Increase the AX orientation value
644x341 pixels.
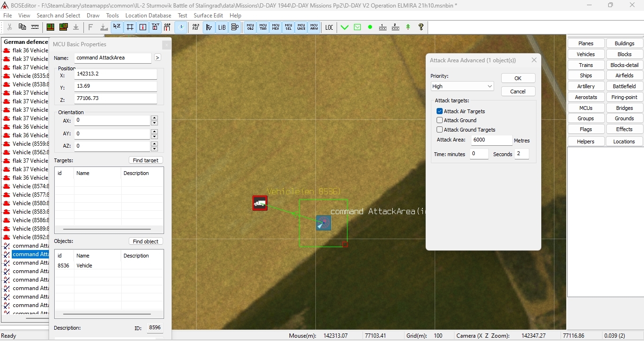click(x=154, y=118)
